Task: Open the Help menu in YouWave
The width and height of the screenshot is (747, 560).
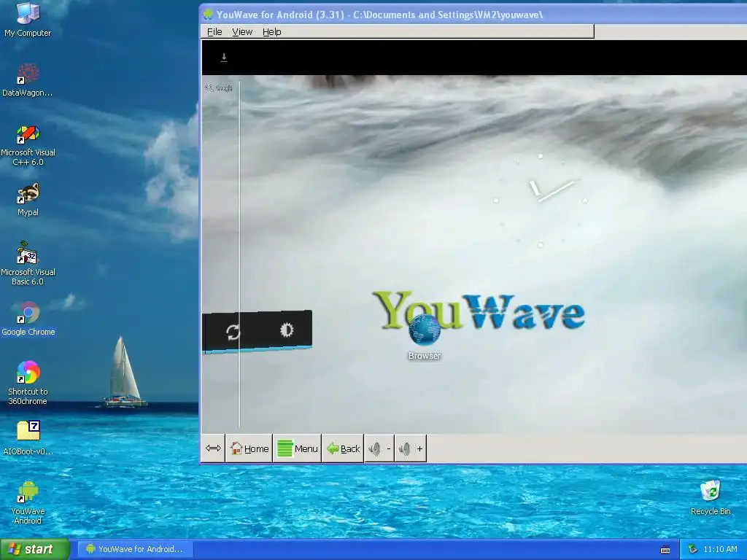Action: [271, 32]
